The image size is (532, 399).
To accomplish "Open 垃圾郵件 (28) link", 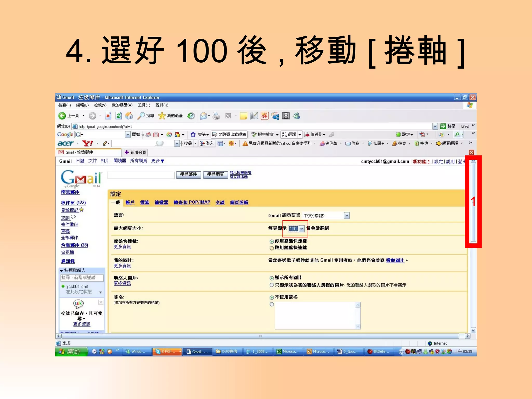I will 75,245.
